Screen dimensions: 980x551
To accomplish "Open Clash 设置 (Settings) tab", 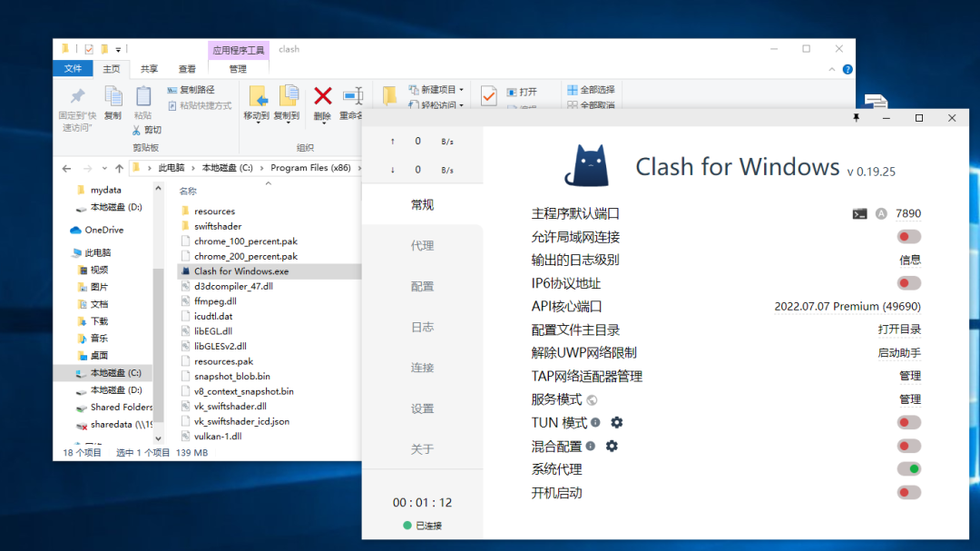I will pos(423,408).
